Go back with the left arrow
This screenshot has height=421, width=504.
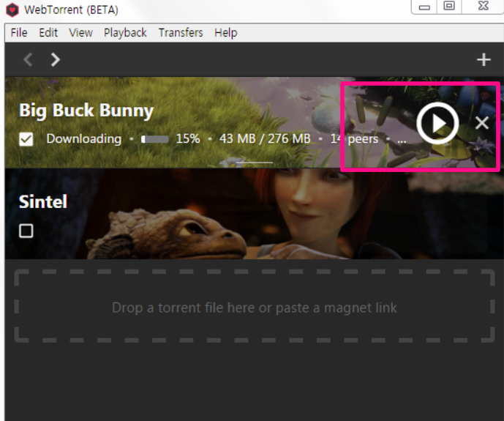tap(29, 59)
